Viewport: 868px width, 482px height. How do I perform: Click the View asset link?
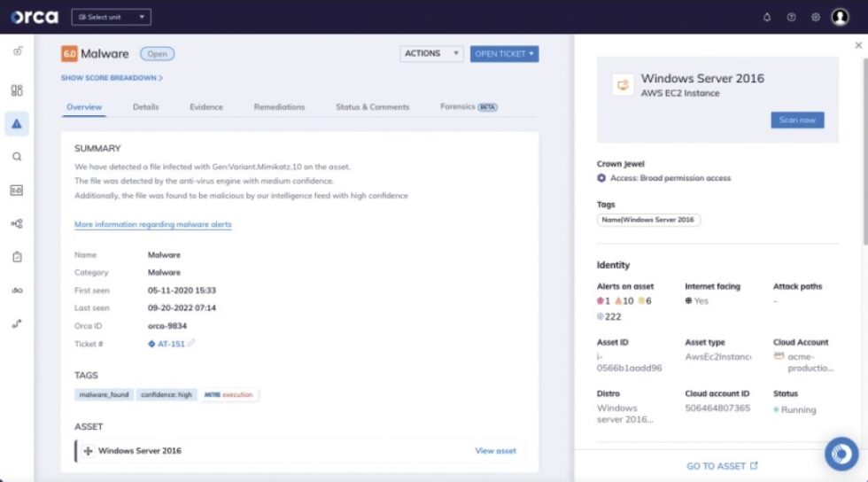coord(495,451)
